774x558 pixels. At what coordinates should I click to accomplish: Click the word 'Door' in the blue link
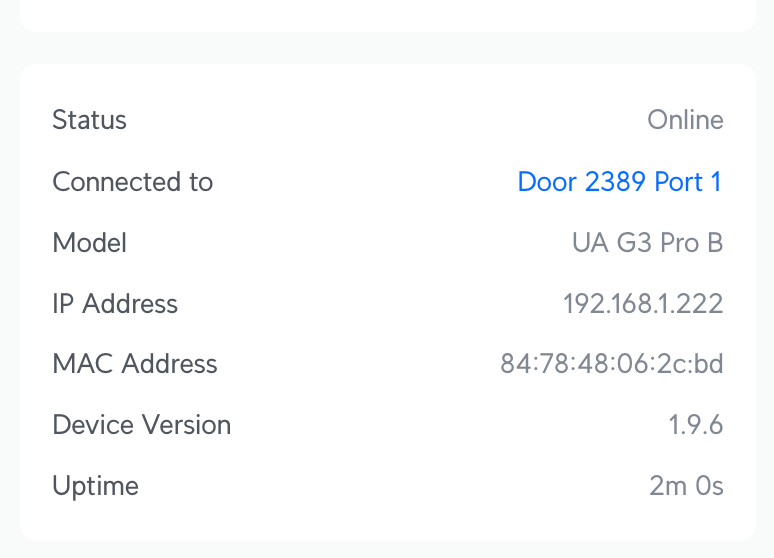point(547,182)
